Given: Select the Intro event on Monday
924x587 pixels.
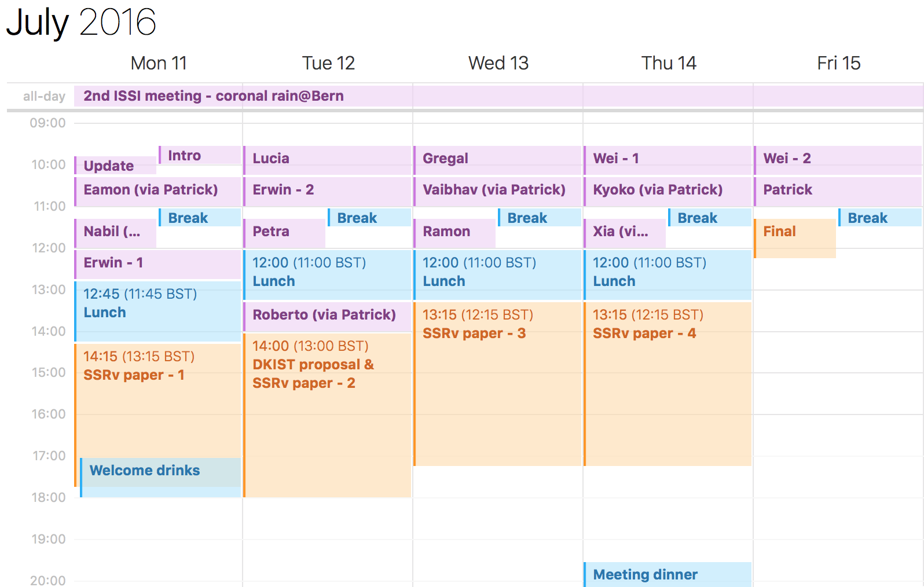Looking at the screenshot, I should tap(200, 155).
